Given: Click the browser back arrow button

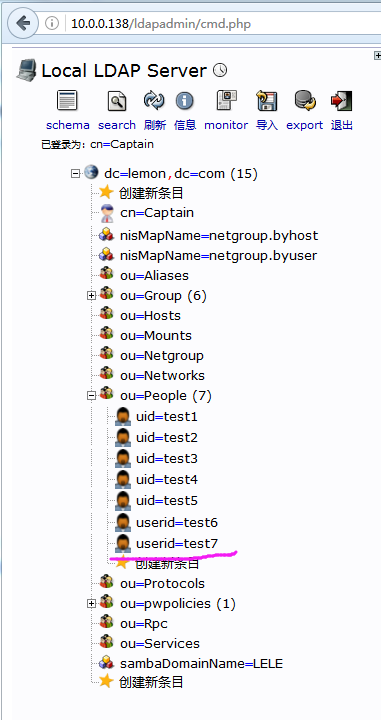Looking at the screenshot, I should (22, 22).
